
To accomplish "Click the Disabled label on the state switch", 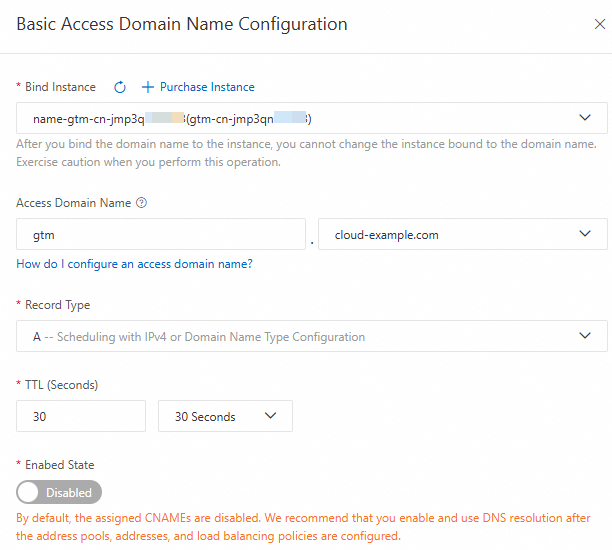I will (69, 492).
